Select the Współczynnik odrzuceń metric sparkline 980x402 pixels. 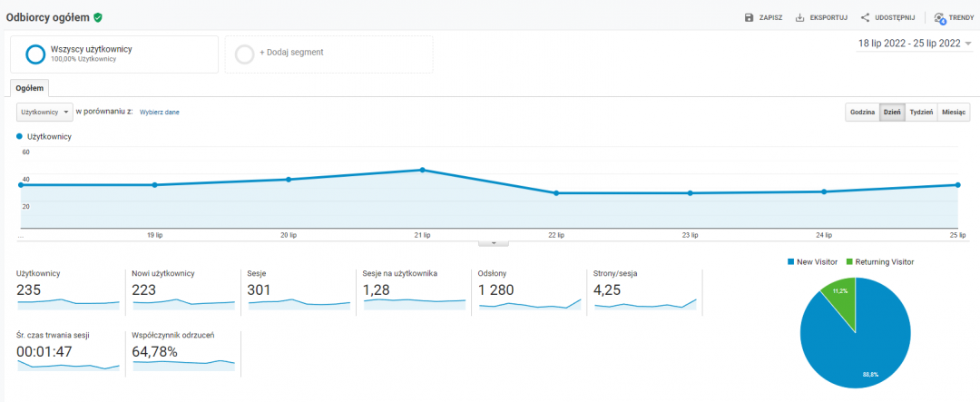coord(184,363)
